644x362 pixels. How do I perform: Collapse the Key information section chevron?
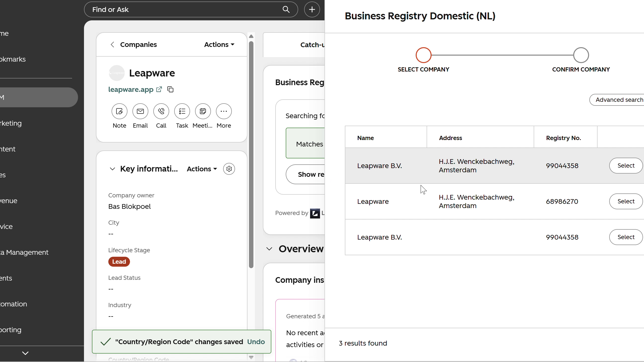(113, 169)
